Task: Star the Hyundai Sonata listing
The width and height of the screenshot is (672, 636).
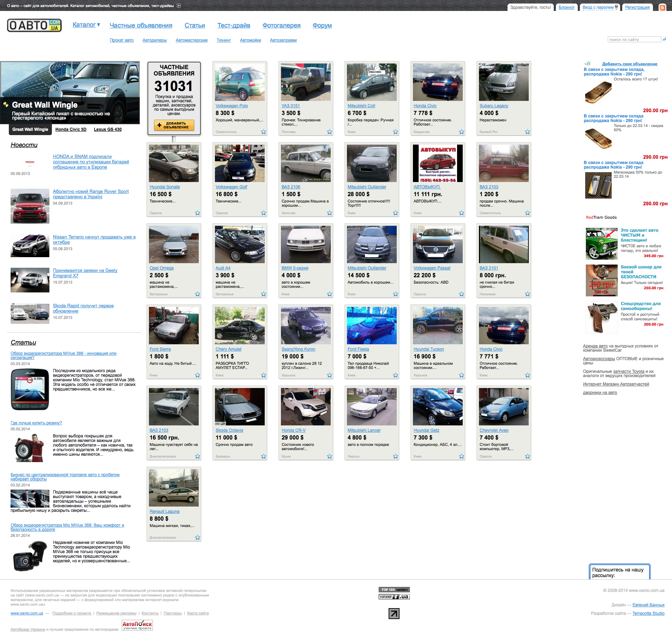Action: (198, 213)
